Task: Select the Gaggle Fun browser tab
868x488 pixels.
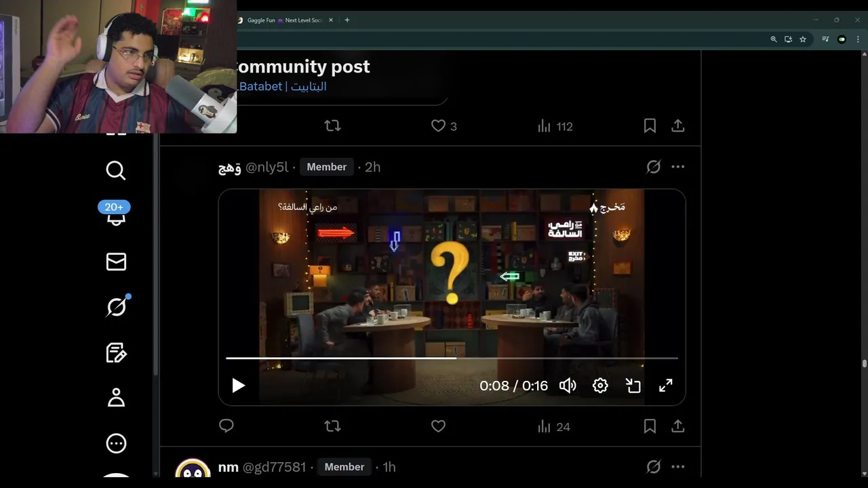Action: coord(285,20)
